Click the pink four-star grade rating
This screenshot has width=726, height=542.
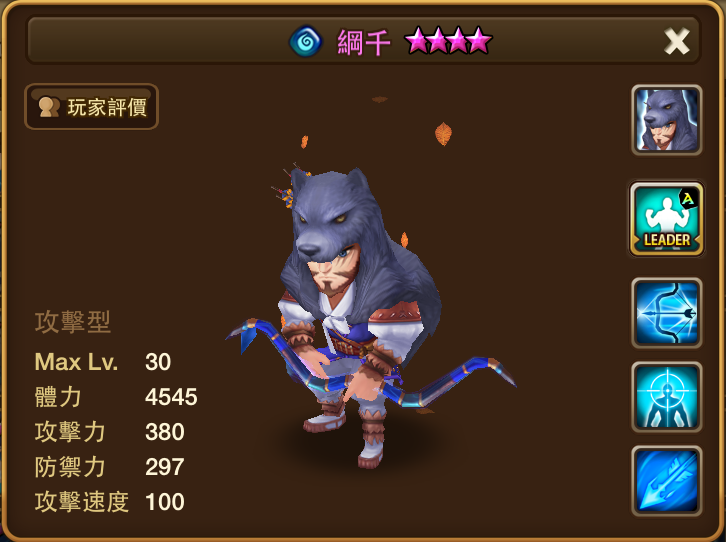tap(448, 41)
